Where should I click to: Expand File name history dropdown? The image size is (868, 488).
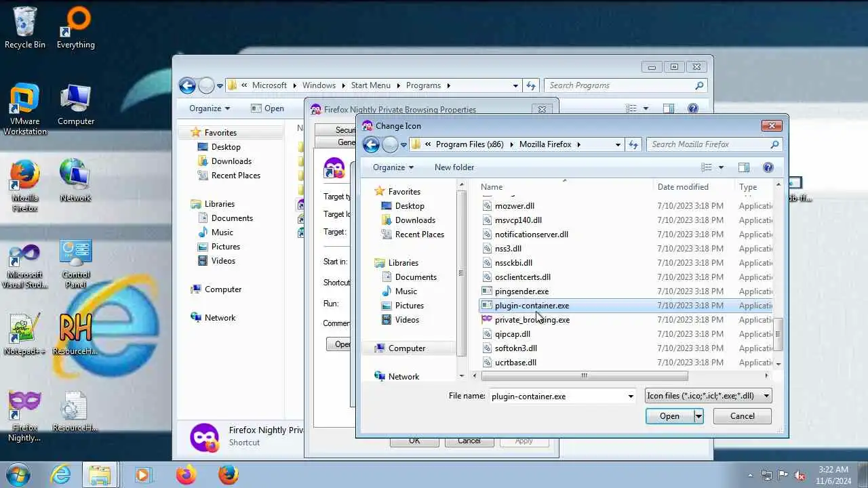point(631,396)
